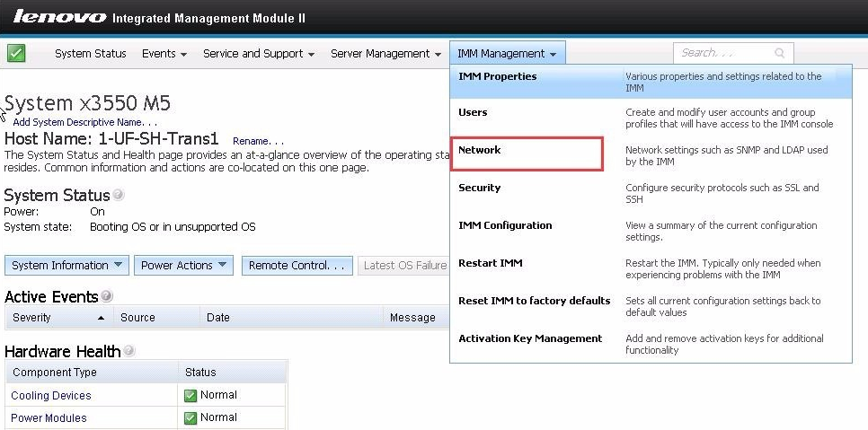Image resolution: width=868 pixels, height=430 pixels.
Task: Click the Rename host name link
Action: pos(259,141)
